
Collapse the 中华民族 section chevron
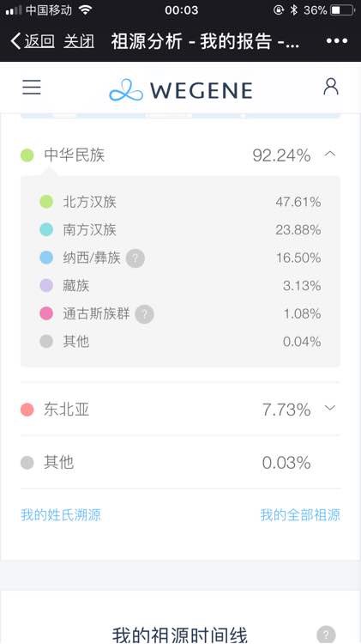click(x=330, y=154)
